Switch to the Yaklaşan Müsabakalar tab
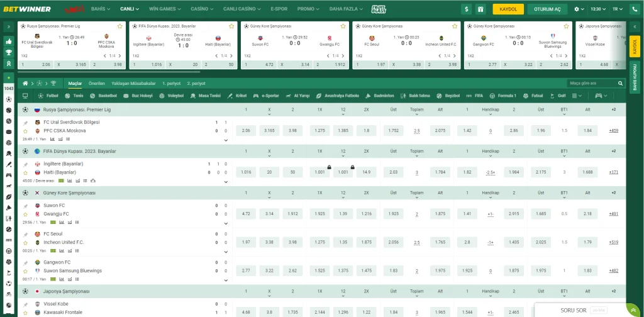This screenshot has height=317, width=644. tap(133, 84)
